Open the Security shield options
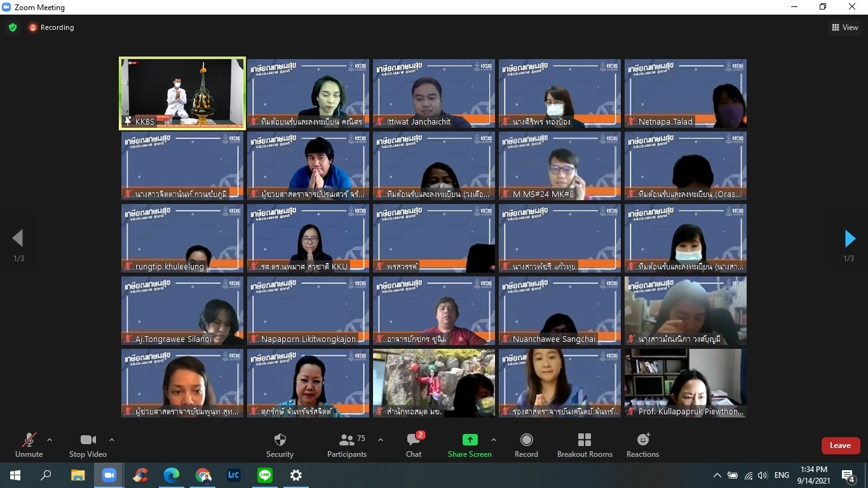This screenshot has height=488, width=868. click(280, 445)
